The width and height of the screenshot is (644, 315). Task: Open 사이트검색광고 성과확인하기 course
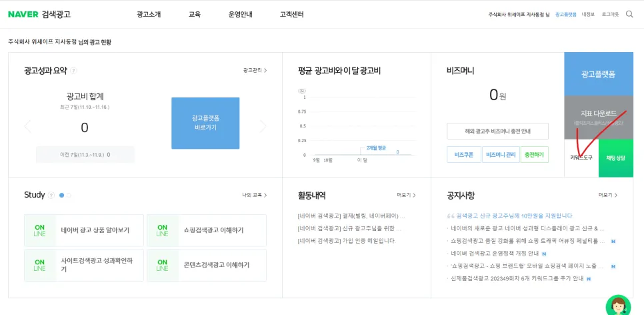(84, 265)
